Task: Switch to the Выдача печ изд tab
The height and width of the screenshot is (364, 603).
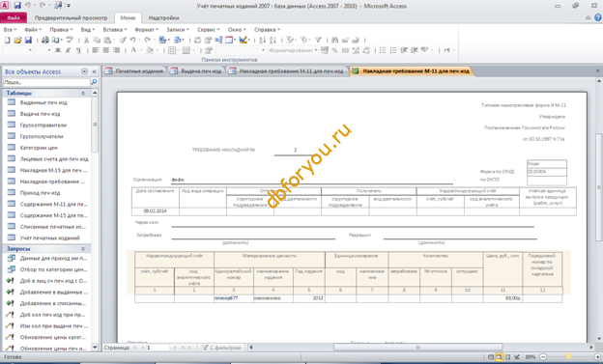Action: pos(196,71)
